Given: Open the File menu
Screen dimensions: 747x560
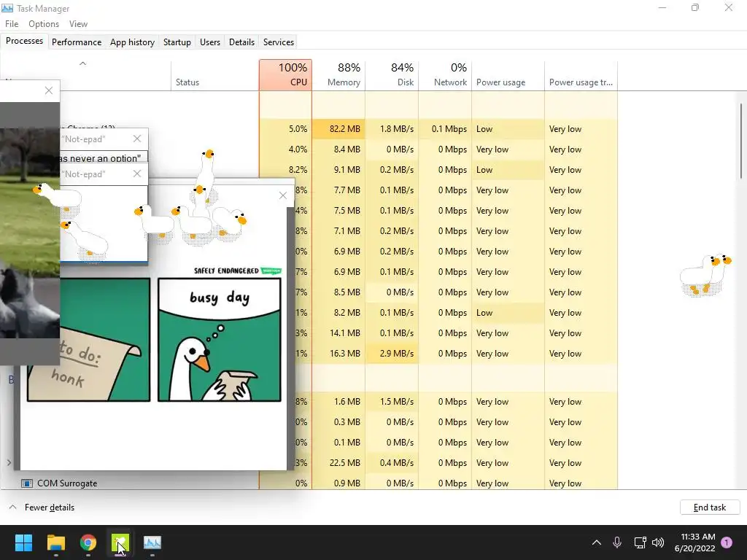Looking at the screenshot, I should click(12, 24).
